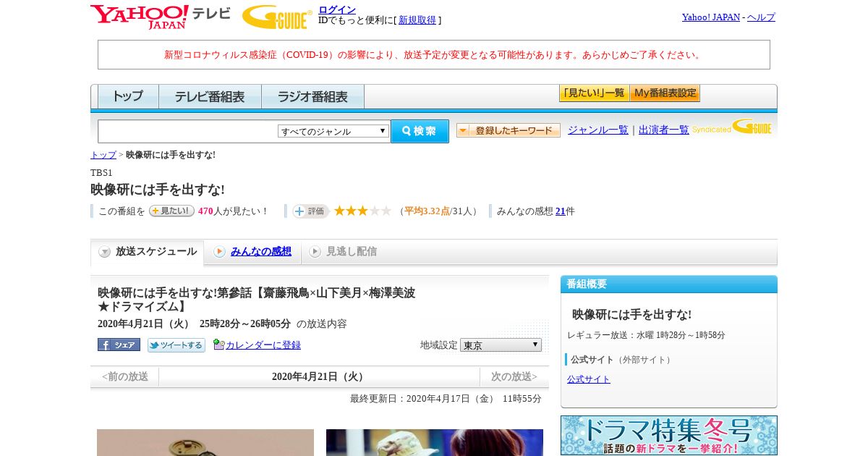Follow the ログイン link
Image resolution: width=868 pixels, height=456 pixels.
click(337, 9)
